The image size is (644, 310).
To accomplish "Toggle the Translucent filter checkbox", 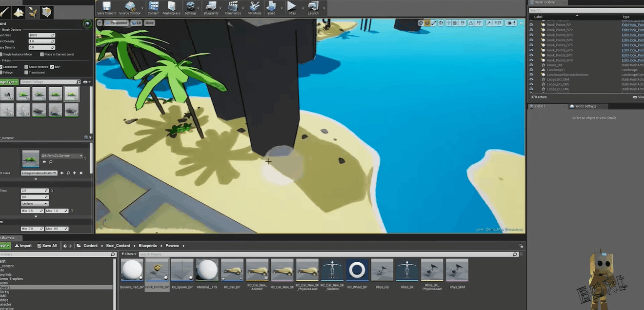I will click(26, 72).
